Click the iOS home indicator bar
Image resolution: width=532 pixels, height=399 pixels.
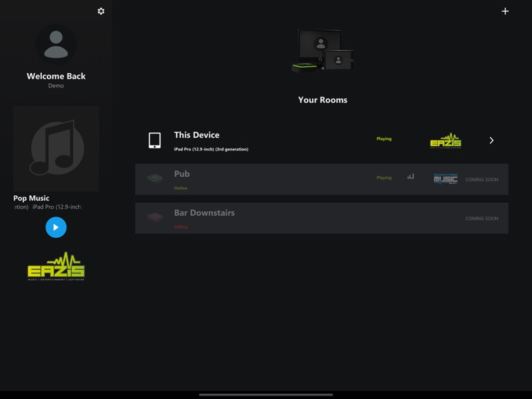coord(266,395)
